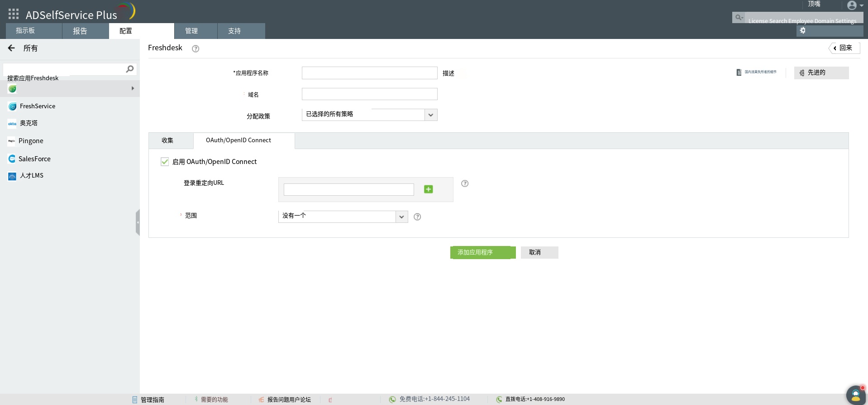This screenshot has height=405, width=868.
Task: Click into the 登录重定向URL input box
Action: tap(348, 189)
